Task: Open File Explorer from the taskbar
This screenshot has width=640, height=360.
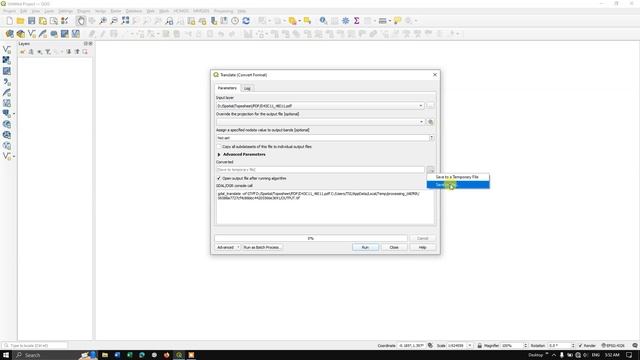Action: pyautogui.click(x=105, y=355)
